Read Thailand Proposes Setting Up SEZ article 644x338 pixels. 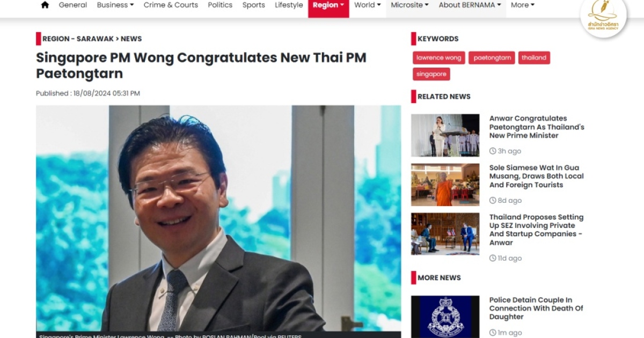536,230
